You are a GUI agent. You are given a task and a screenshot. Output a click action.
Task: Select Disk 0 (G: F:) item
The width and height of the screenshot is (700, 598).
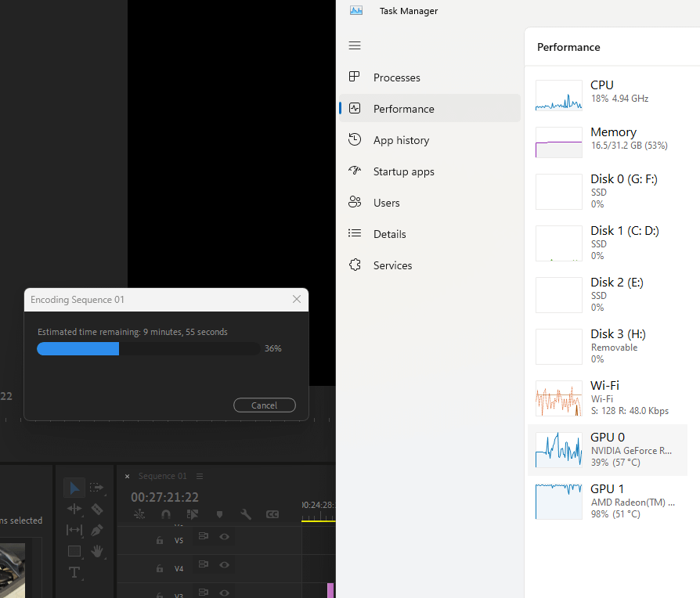pos(608,192)
